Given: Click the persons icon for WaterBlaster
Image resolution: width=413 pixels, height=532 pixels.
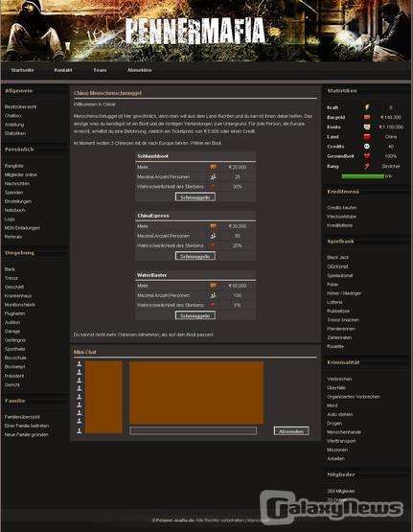Looking at the screenshot, I should coord(213,295).
